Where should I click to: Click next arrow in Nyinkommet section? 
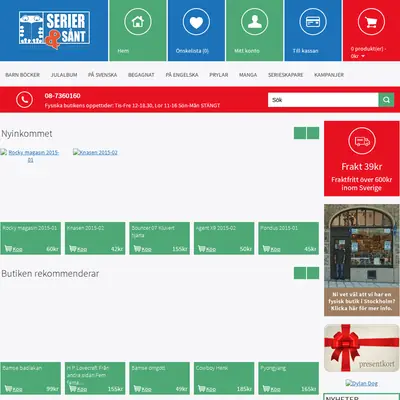click(313, 133)
